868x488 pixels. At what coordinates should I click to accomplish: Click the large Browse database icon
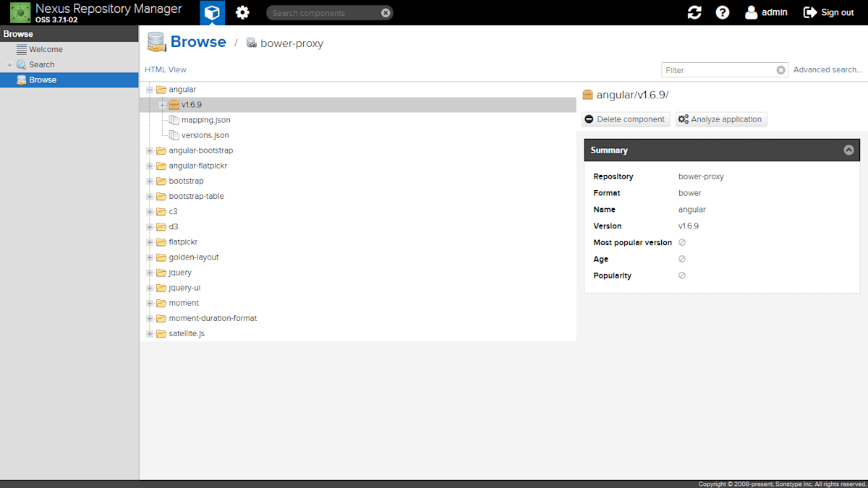156,42
